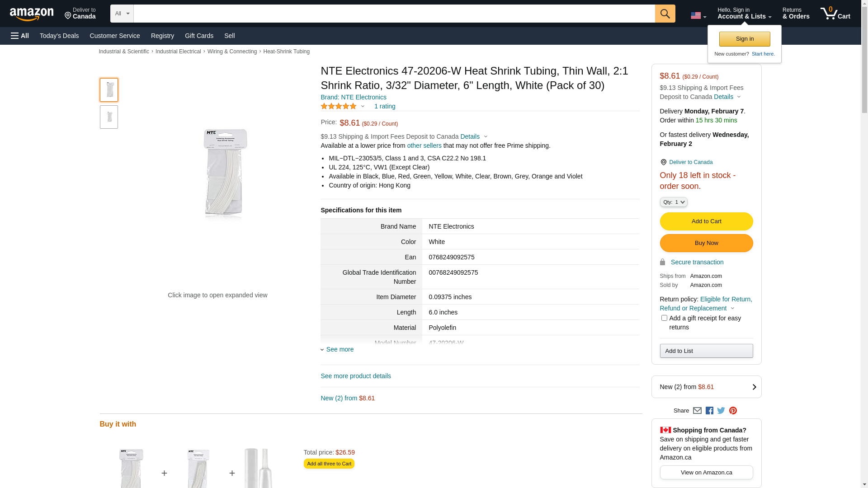
Task: Enable gift receipt for easy returns
Action: point(664,318)
